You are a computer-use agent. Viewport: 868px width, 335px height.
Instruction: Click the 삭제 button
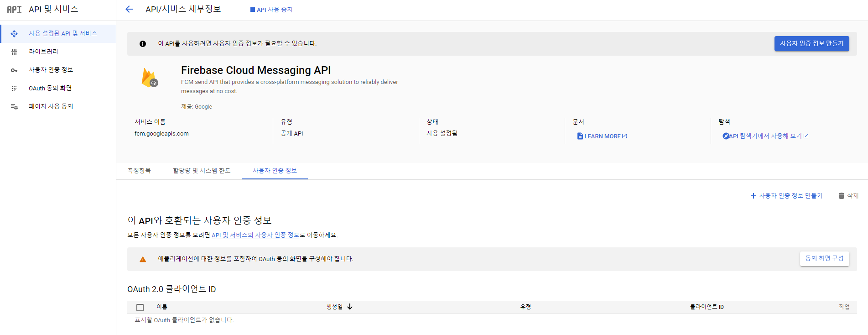(x=848, y=196)
